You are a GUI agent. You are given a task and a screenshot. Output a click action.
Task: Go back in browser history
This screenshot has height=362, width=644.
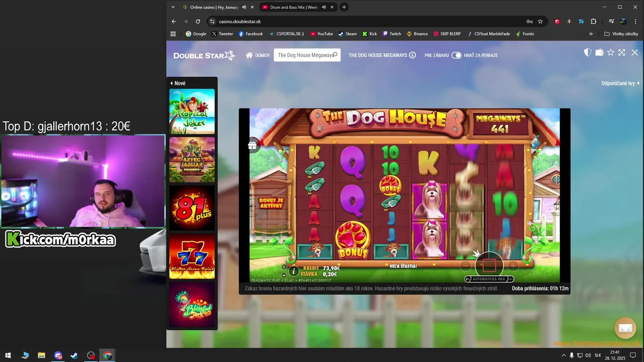(x=174, y=22)
